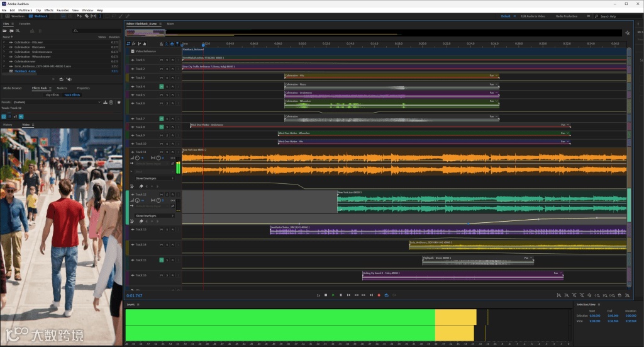Switch to Waveform view
The width and height of the screenshot is (644, 347).
pos(14,16)
